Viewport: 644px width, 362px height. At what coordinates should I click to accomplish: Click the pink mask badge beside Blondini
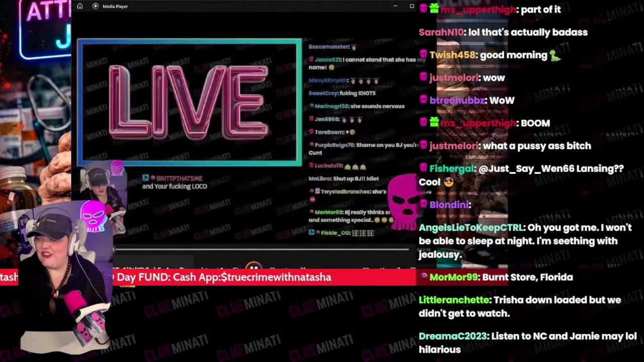[423, 205]
